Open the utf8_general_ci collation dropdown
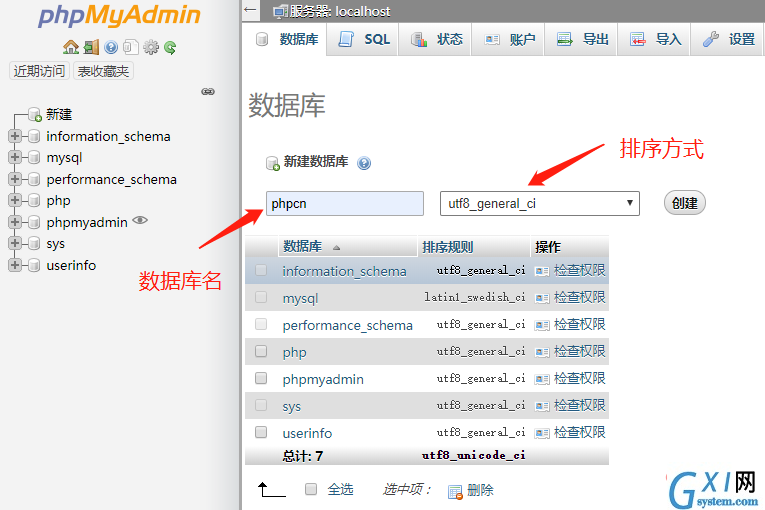 540,204
